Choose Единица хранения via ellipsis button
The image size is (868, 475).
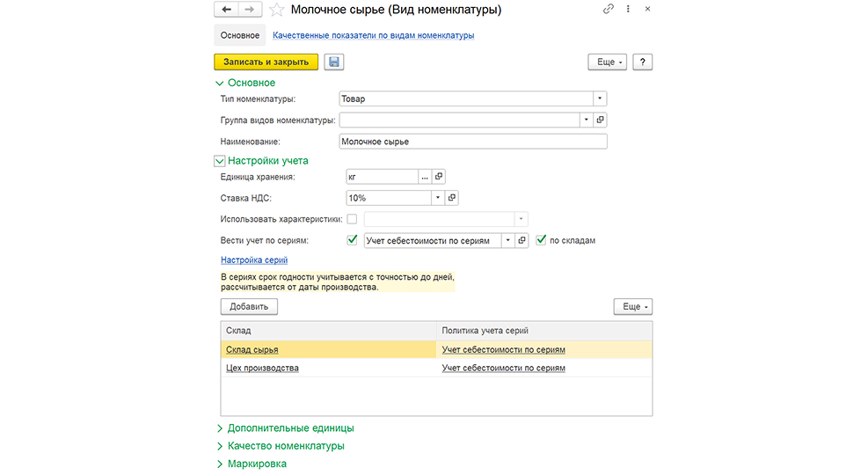coord(425,177)
